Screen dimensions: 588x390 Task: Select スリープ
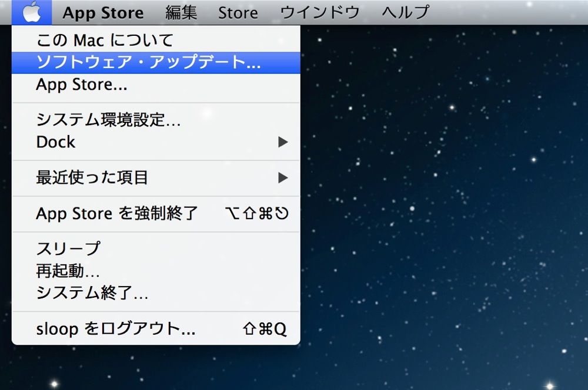156,249
